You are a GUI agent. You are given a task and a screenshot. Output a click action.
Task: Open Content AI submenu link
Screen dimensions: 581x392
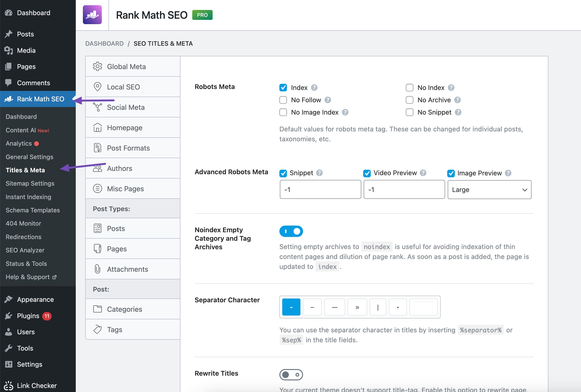tap(27, 130)
